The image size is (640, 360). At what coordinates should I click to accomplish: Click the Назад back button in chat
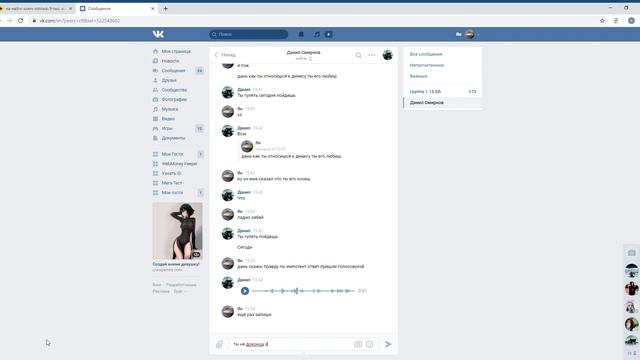click(225, 55)
